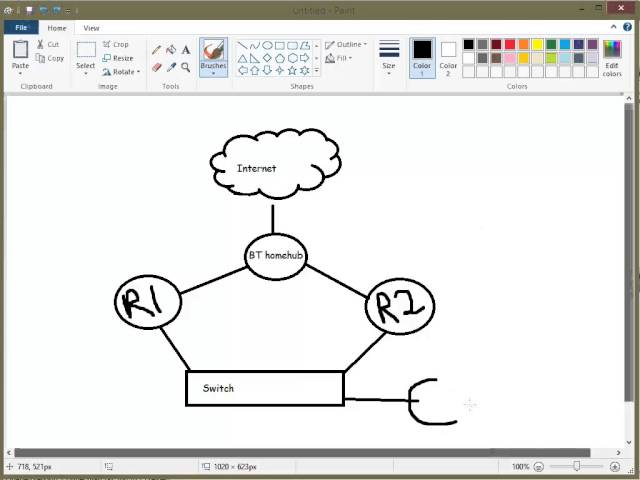Click the zoom out minus button
This screenshot has width=640, height=480.
pos(539,466)
